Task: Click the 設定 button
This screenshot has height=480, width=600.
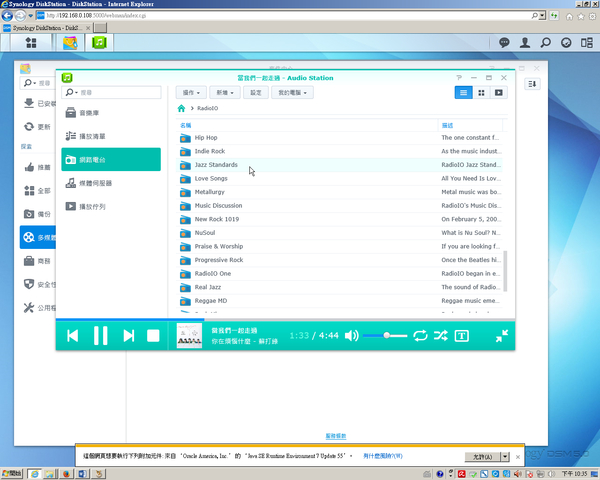Action: (x=256, y=92)
